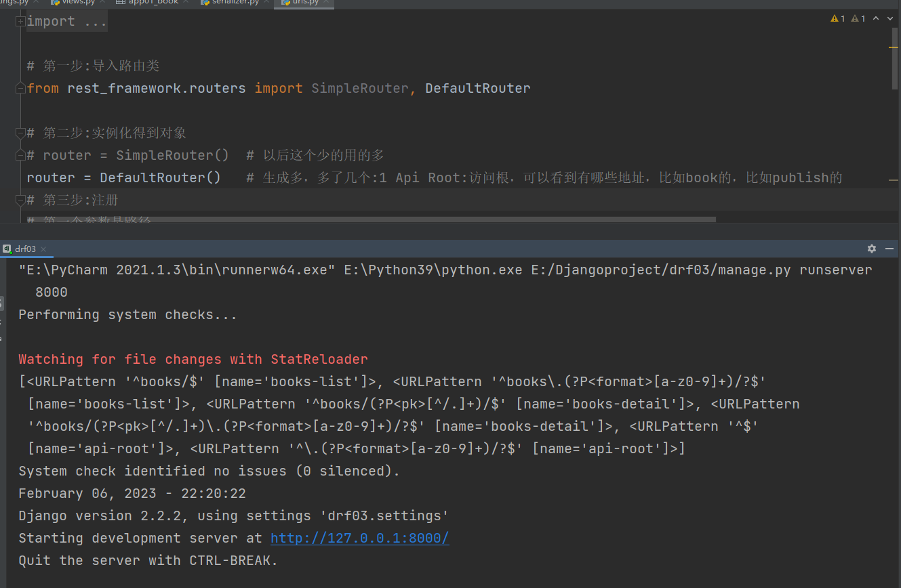Click the comment "# 第二步:实例化得到对象"
901x588 pixels.
106,133
